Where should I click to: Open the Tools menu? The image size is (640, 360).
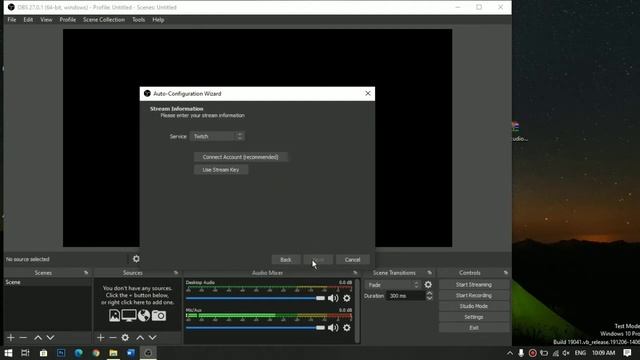(138, 20)
